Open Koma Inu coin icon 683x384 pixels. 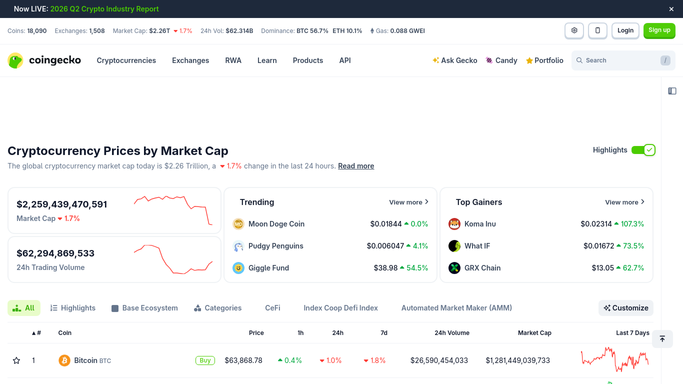[454, 224]
